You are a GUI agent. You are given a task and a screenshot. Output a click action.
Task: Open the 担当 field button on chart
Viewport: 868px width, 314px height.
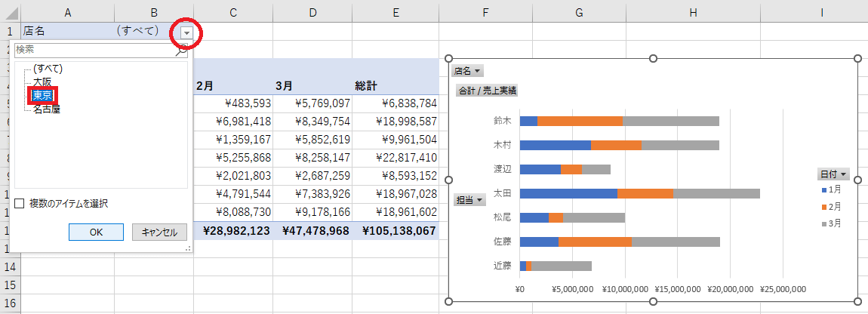click(x=469, y=200)
